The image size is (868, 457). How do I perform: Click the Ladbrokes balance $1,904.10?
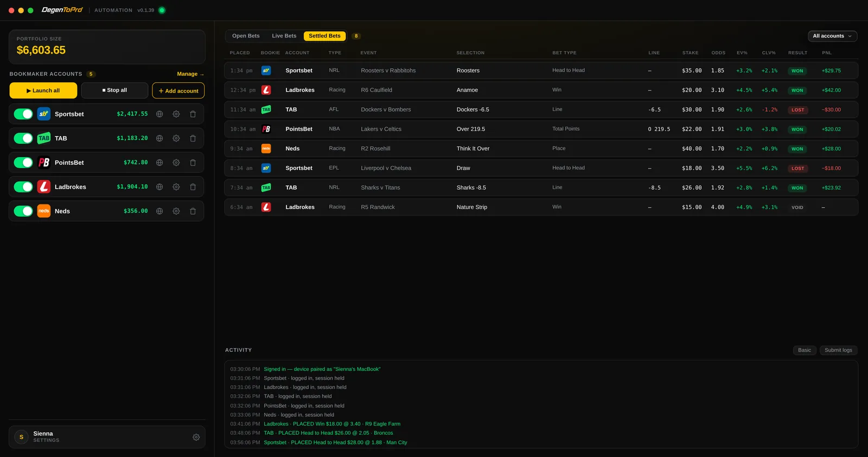(x=132, y=186)
